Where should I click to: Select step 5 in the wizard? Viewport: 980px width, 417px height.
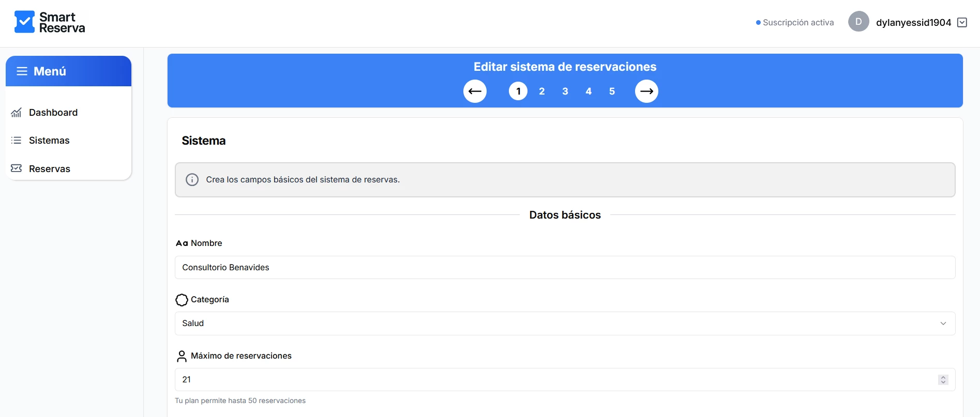pyautogui.click(x=612, y=91)
